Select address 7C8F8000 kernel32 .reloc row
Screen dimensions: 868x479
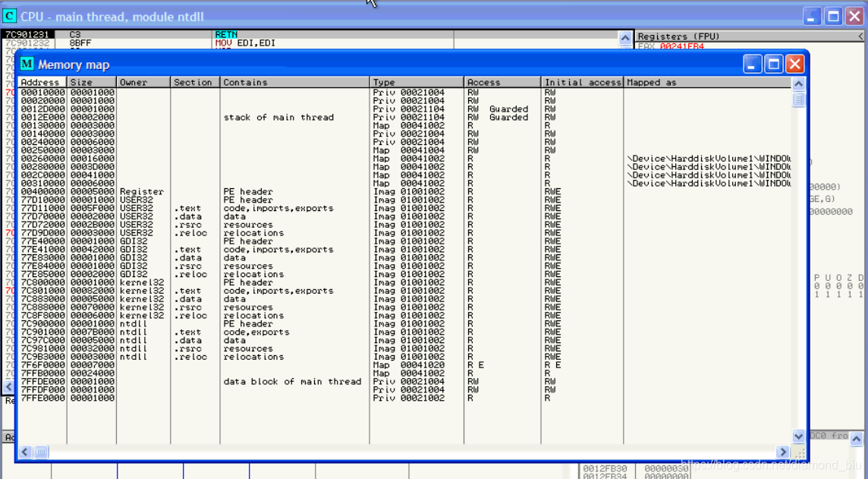(x=405, y=316)
